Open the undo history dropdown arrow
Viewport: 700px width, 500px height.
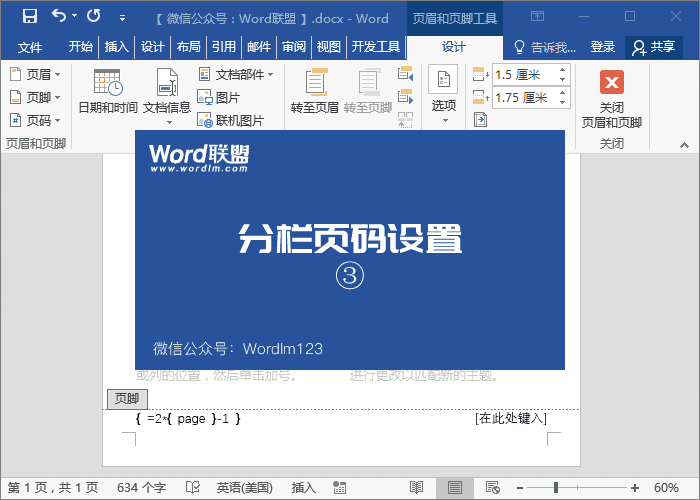click(x=75, y=16)
